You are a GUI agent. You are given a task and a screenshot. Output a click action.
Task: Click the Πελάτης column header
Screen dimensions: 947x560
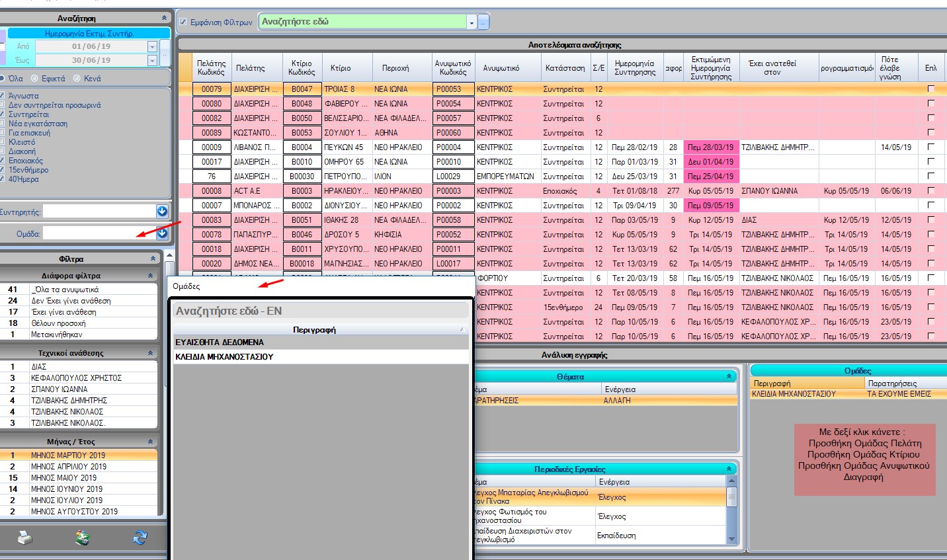pos(250,68)
